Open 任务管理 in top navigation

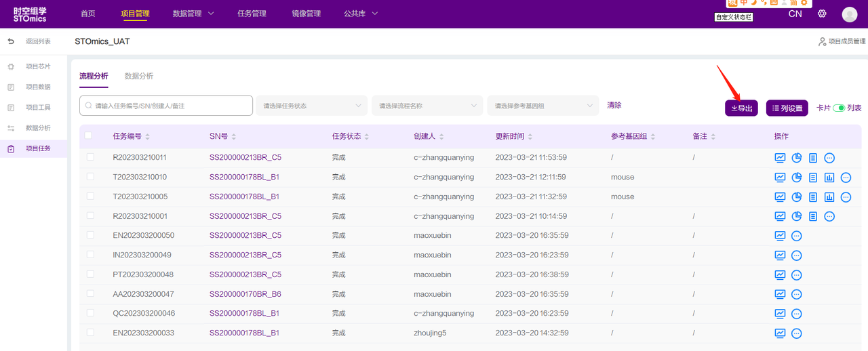[252, 14]
